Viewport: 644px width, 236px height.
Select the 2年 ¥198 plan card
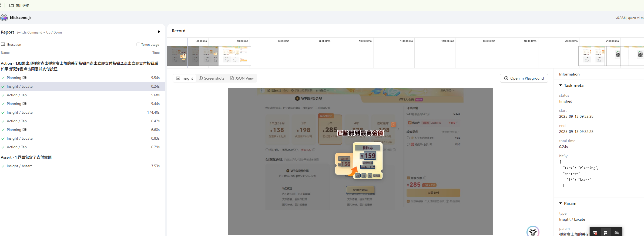[x=304, y=130]
